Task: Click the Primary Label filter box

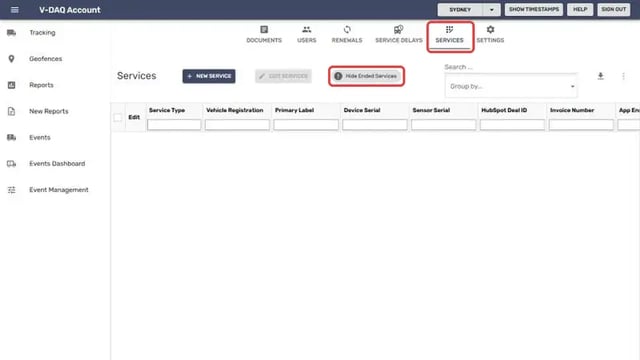Action: [x=306, y=124]
